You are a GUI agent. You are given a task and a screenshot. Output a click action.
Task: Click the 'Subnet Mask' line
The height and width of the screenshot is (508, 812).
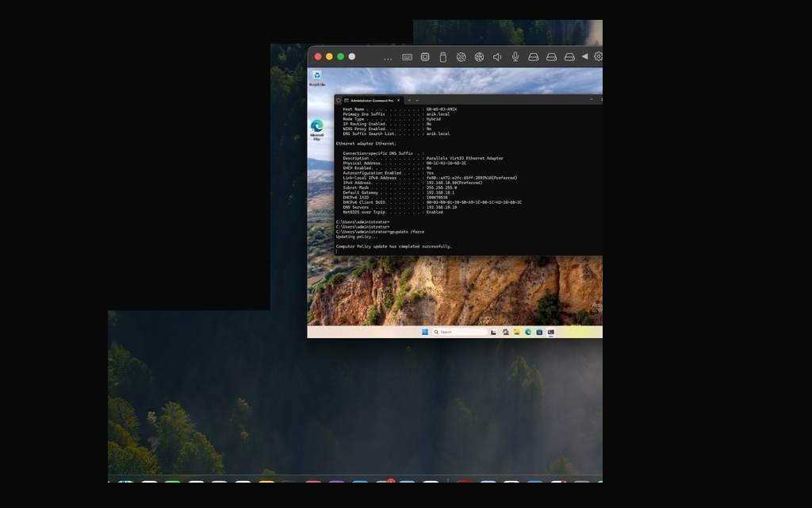[400, 187]
